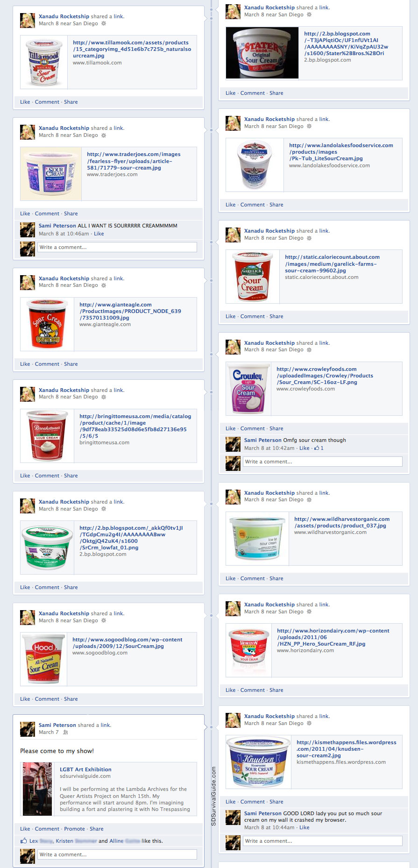Open Tillamook sour cream thumbnail

[x=44, y=62]
